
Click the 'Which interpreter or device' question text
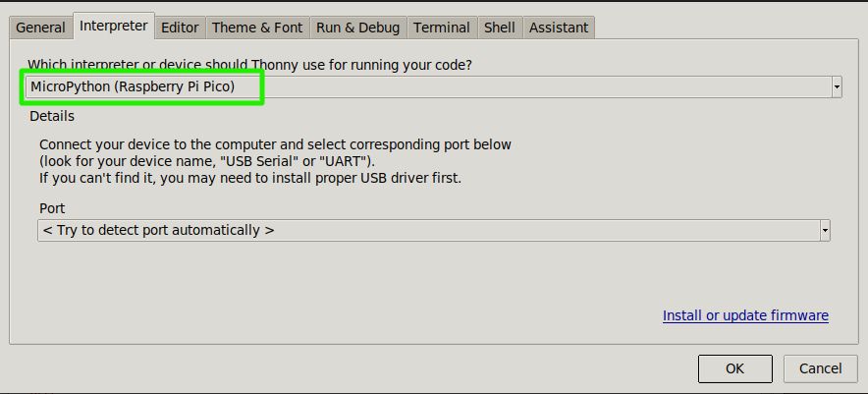(x=250, y=66)
